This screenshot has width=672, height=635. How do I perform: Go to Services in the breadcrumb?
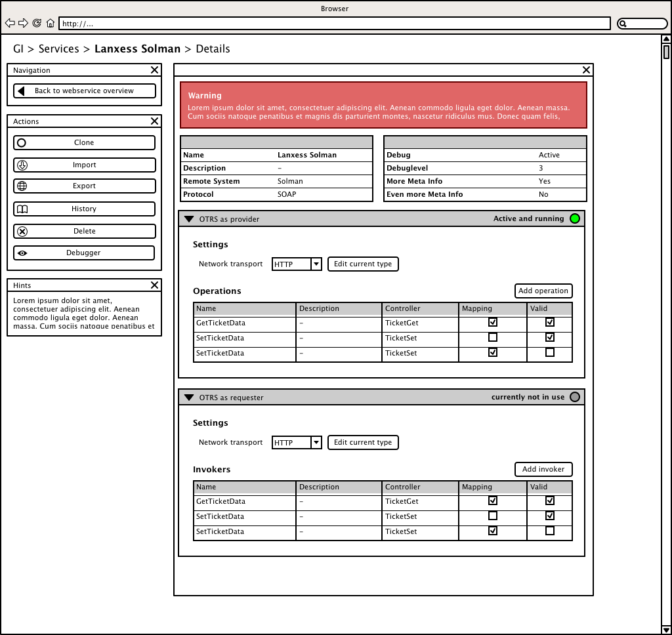click(58, 49)
